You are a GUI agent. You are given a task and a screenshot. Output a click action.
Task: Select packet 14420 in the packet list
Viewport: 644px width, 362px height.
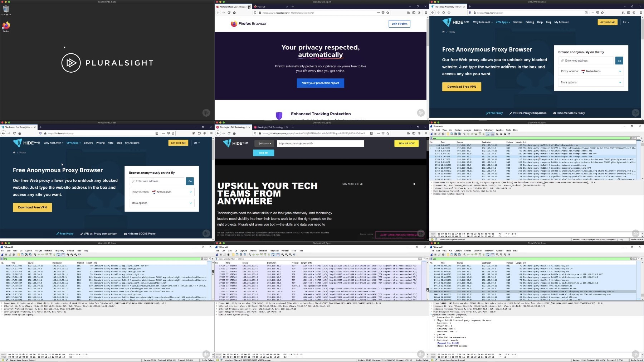tap(533, 291)
